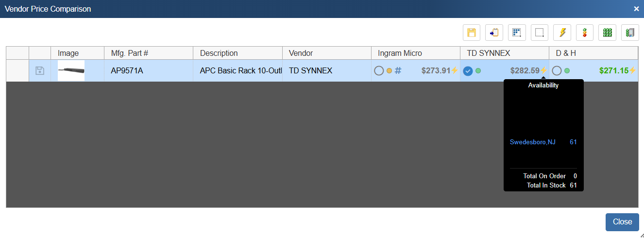Click the clipboard paste icon in toolbar

[x=494, y=33]
